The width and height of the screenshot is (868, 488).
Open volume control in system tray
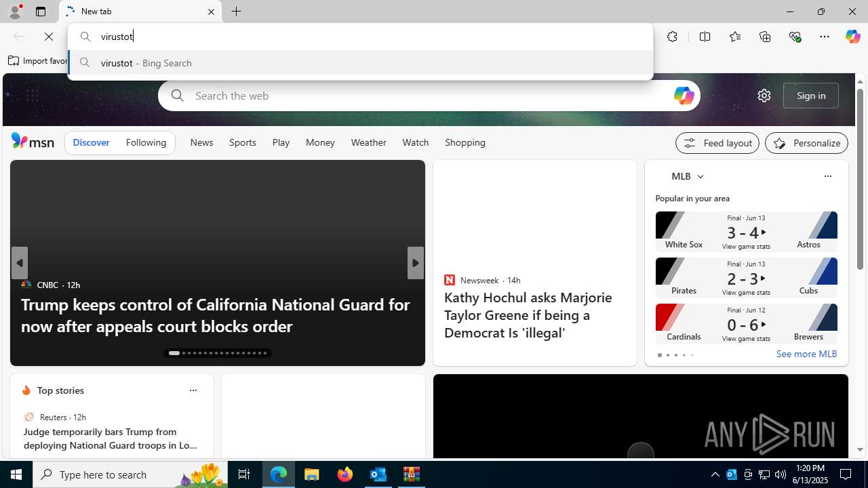click(x=781, y=474)
